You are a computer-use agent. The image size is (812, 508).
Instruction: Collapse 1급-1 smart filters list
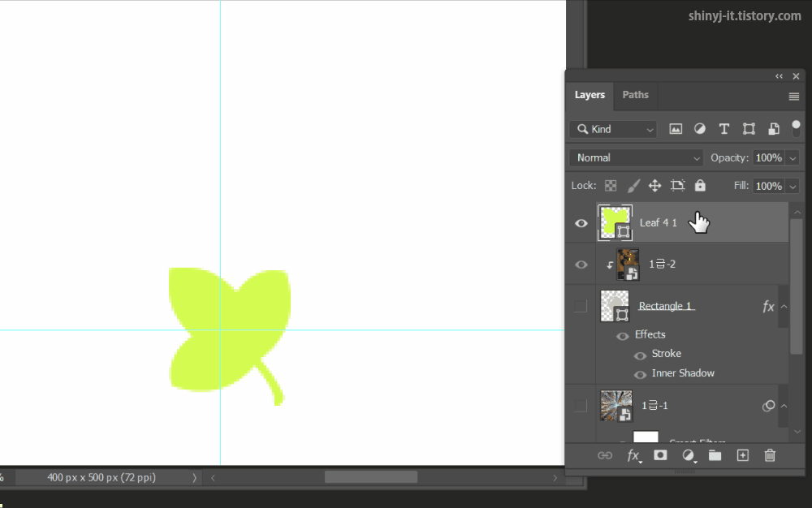tap(784, 406)
